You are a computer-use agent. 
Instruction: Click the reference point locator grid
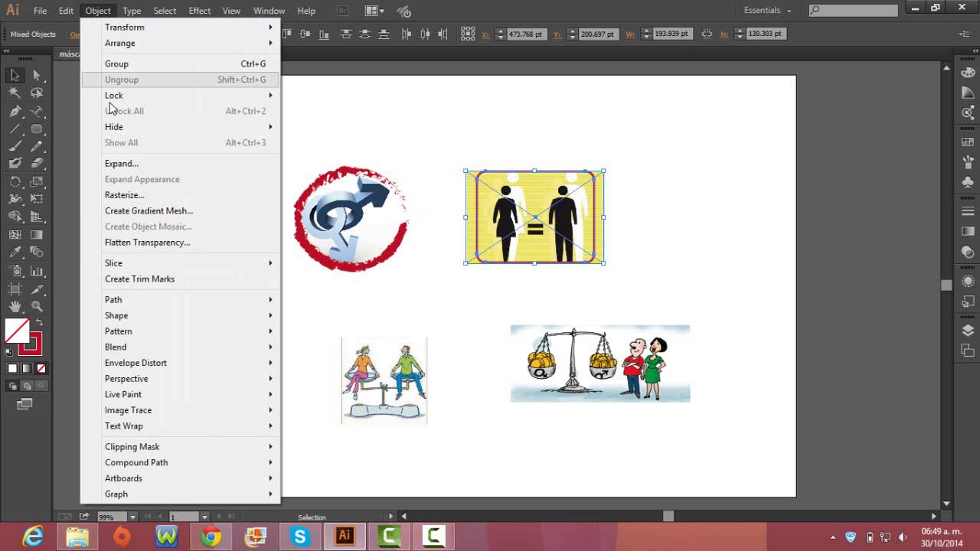(468, 34)
